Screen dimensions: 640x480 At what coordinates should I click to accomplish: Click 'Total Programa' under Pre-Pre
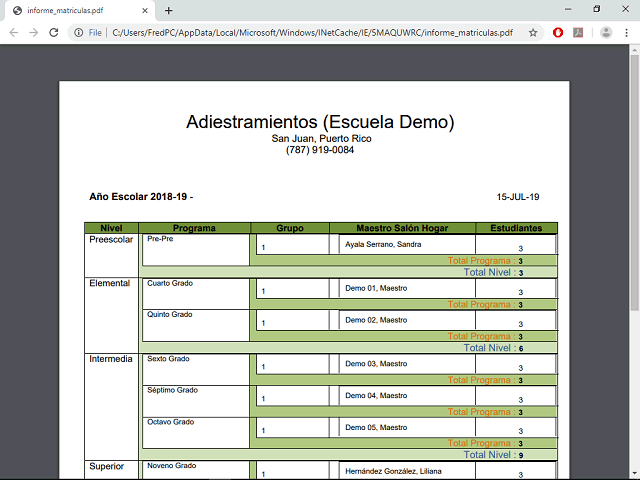click(x=485, y=261)
